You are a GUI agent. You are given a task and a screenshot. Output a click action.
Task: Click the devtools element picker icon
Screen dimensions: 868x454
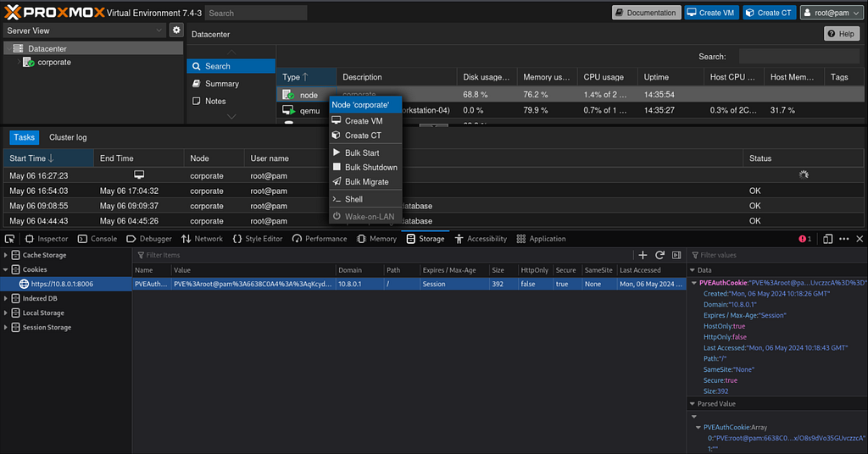(9, 239)
